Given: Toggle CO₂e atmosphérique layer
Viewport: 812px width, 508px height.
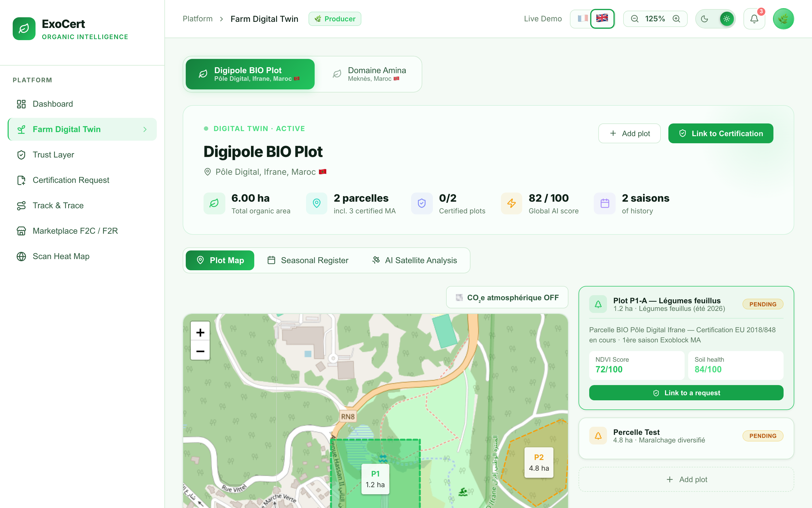Looking at the screenshot, I should pyautogui.click(x=507, y=297).
